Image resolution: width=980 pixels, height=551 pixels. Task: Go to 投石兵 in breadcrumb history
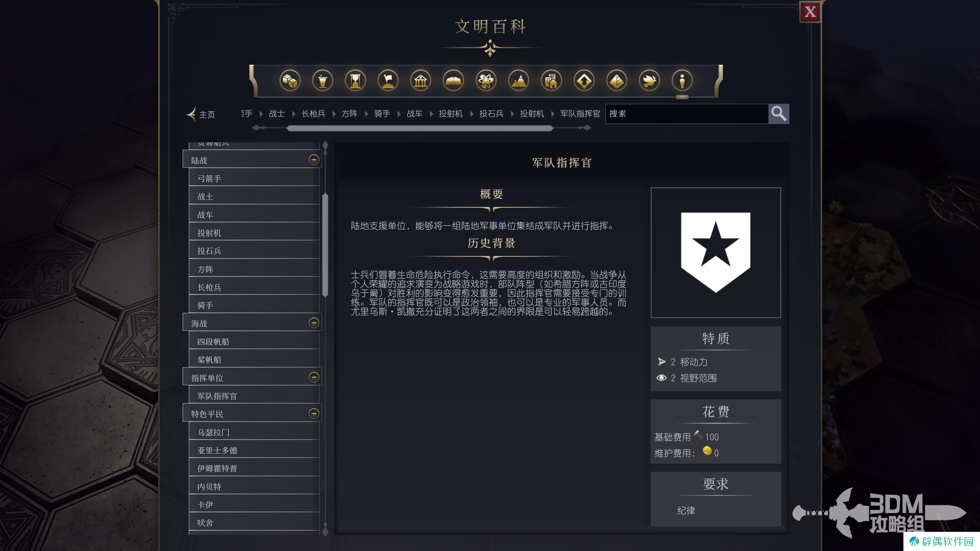(x=491, y=114)
